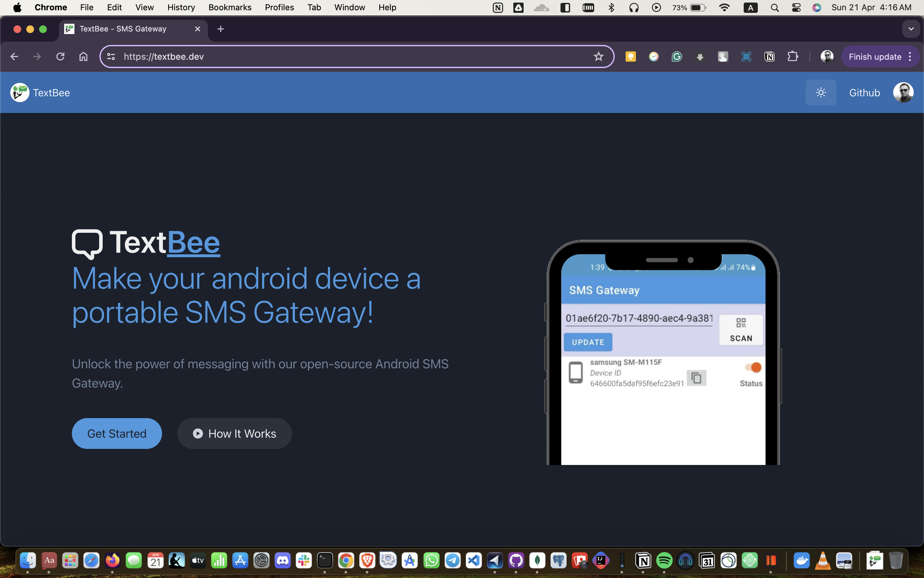924x578 pixels.
Task: Open the View menu
Action: point(144,7)
